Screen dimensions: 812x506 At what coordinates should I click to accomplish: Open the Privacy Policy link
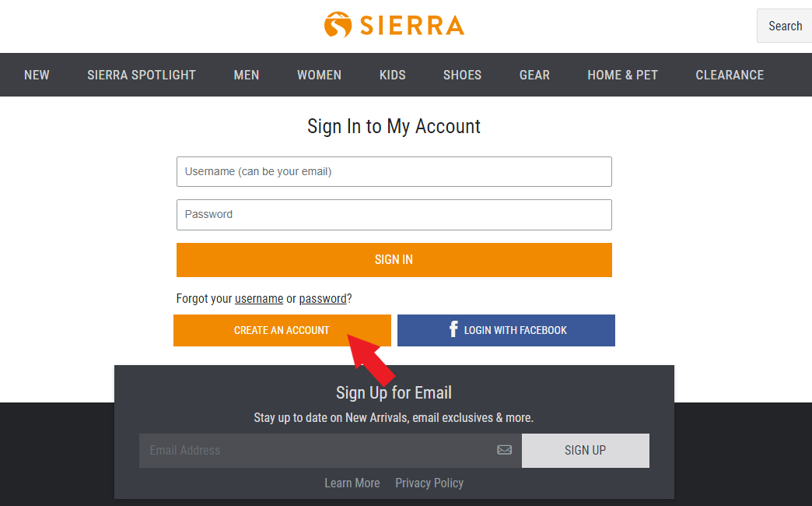[429, 483]
